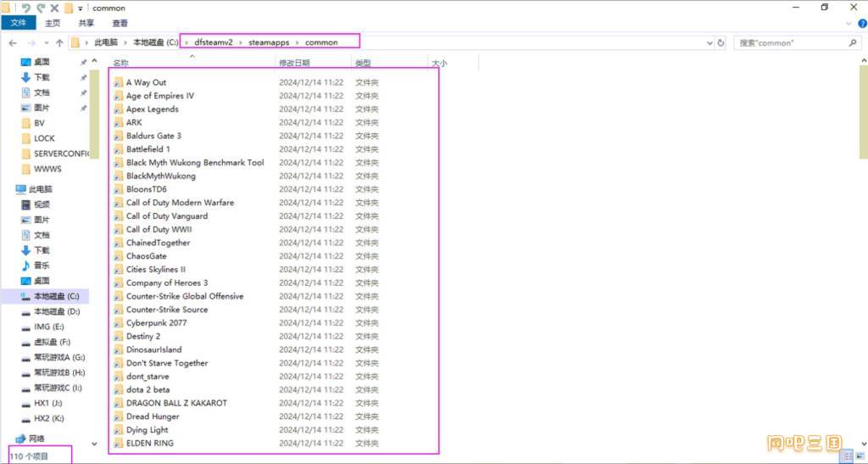Open BV folder in quick access
This screenshot has height=464, width=868.
pyautogui.click(x=39, y=123)
